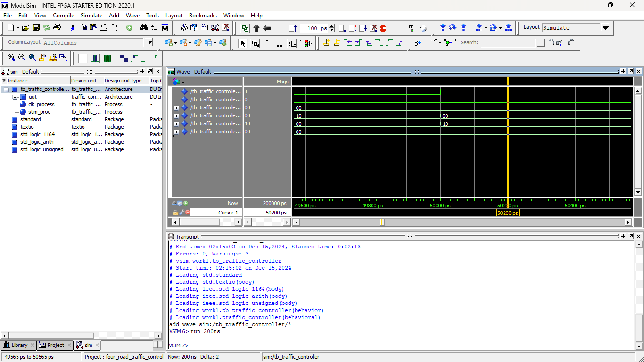This screenshot has height=362, width=644.
Task: Click the Zoom In magnifier icon
Action: click(11, 58)
